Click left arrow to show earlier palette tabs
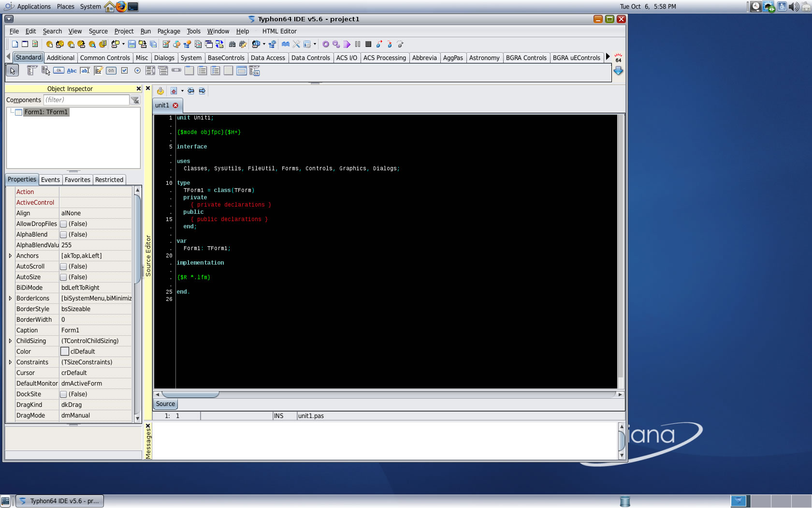 (x=8, y=57)
